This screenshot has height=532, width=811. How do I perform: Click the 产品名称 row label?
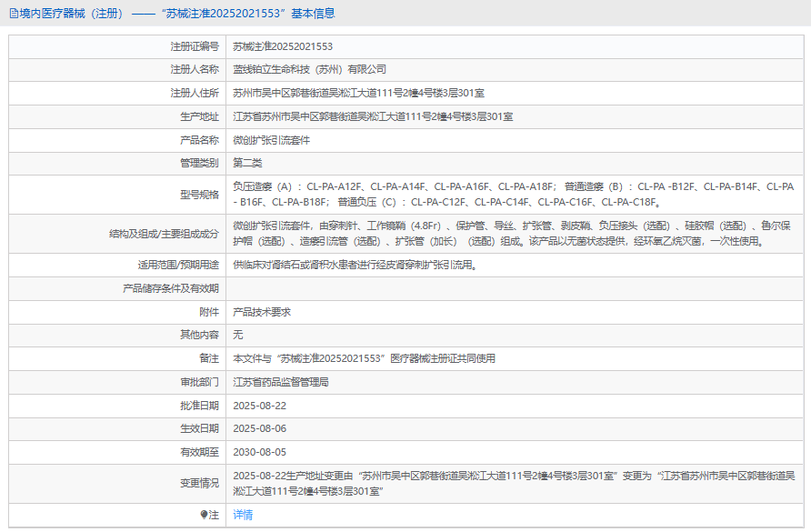tap(199, 140)
